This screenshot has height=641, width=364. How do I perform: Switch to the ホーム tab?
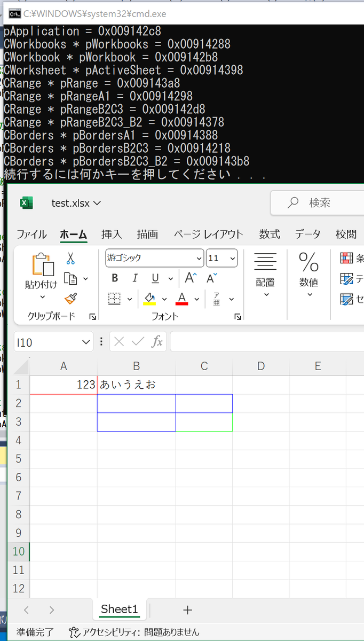coord(74,234)
